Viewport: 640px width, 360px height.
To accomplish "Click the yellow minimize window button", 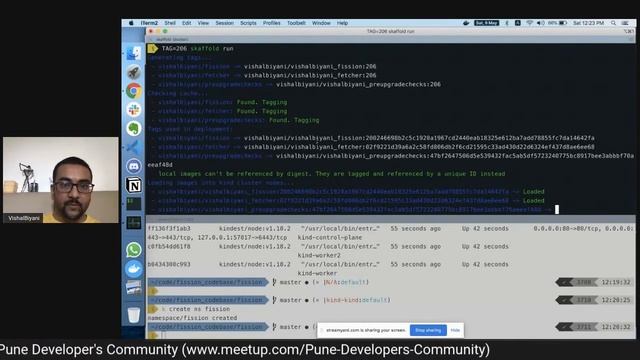I will [158, 31].
